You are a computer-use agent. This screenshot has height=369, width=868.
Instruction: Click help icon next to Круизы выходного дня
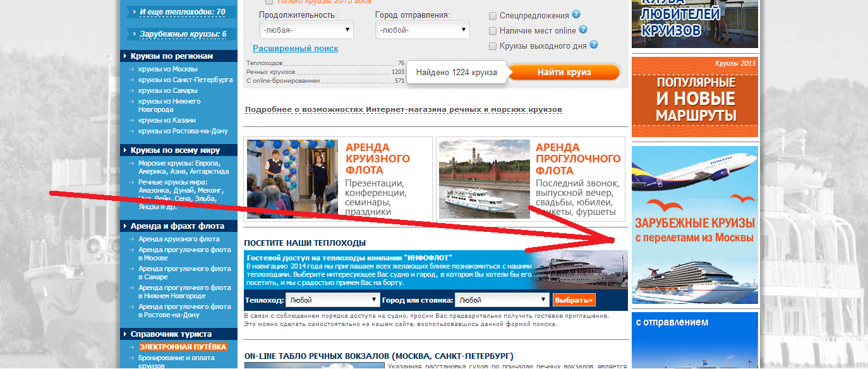[594, 45]
